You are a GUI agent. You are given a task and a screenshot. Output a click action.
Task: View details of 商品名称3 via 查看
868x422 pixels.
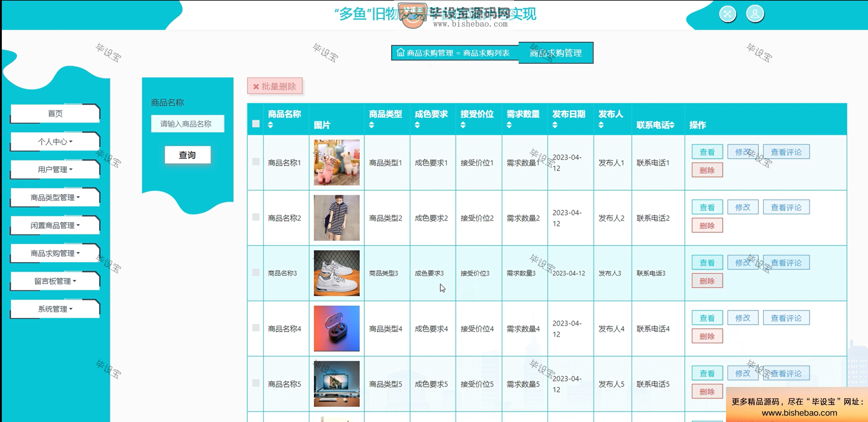(707, 263)
